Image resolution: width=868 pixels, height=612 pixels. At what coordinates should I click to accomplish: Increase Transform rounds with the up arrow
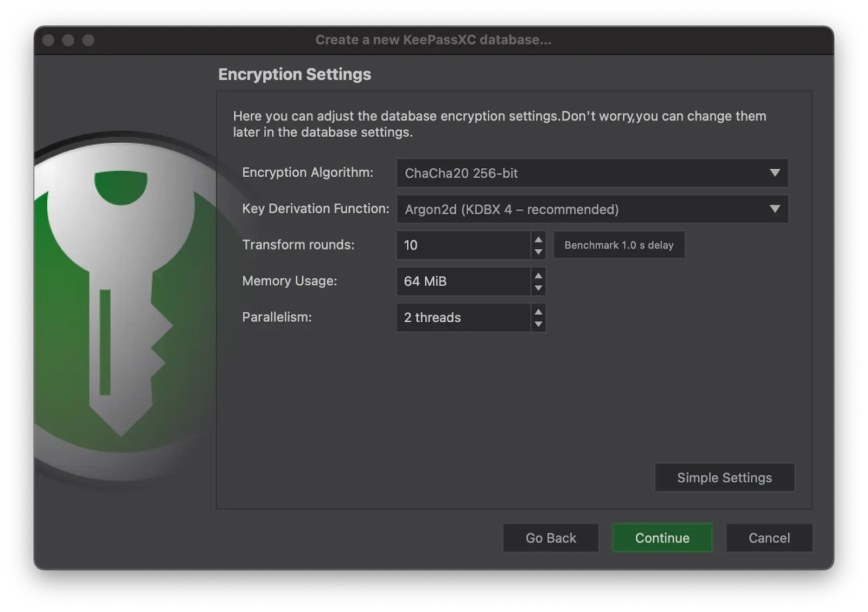538,240
